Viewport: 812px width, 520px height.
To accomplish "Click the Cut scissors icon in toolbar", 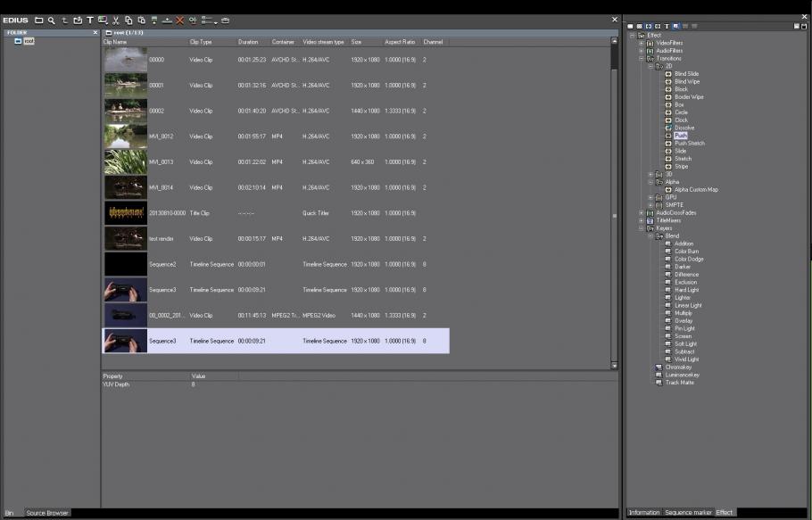I will pyautogui.click(x=116, y=20).
